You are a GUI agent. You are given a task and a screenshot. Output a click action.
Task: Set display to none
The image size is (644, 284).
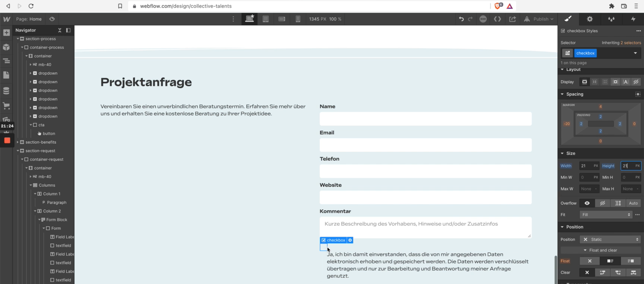[x=636, y=82]
